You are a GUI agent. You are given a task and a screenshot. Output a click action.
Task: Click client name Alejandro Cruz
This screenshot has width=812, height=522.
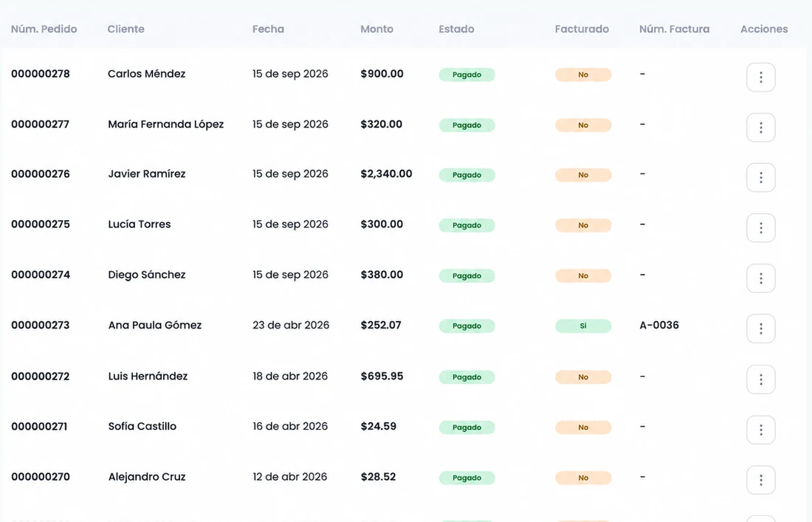pyautogui.click(x=147, y=477)
